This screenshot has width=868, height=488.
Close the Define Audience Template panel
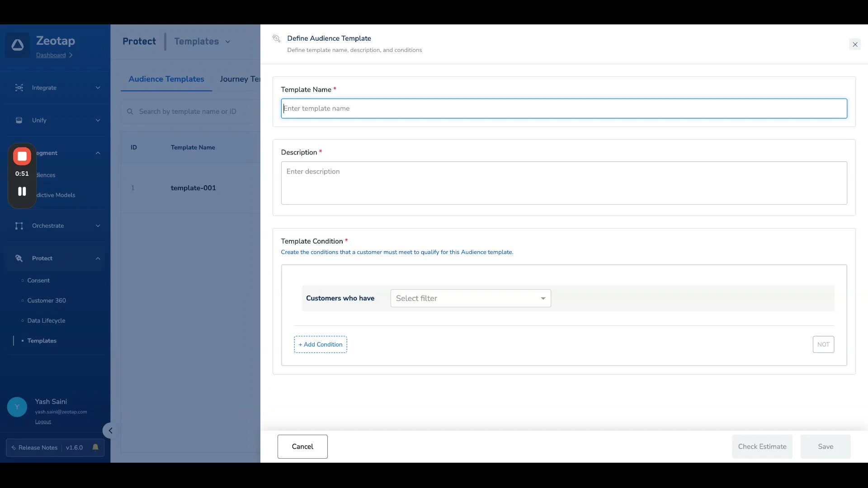tap(854, 44)
